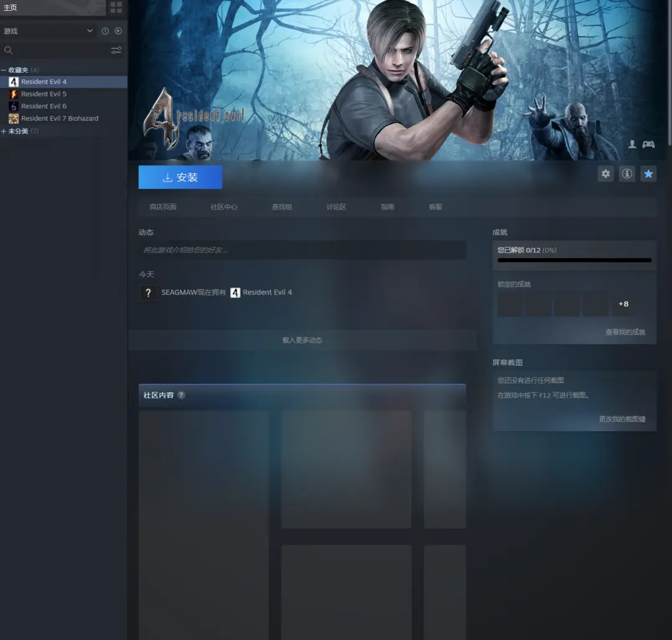Switch library to grid view icon
This screenshot has height=640, width=672.
tap(116, 7)
